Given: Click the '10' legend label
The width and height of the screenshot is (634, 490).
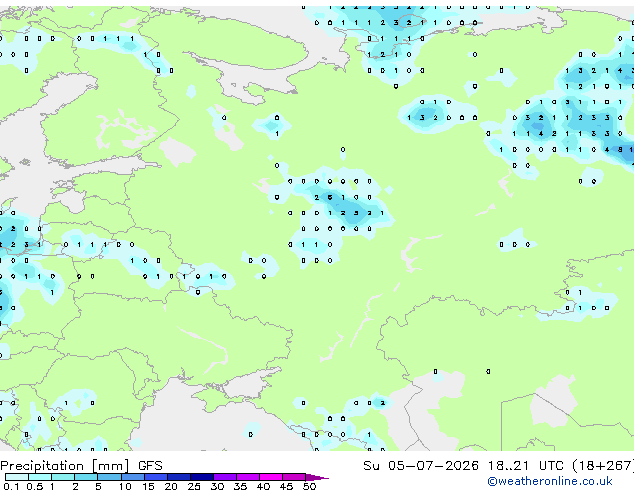Looking at the screenshot, I should tap(125, 486).
